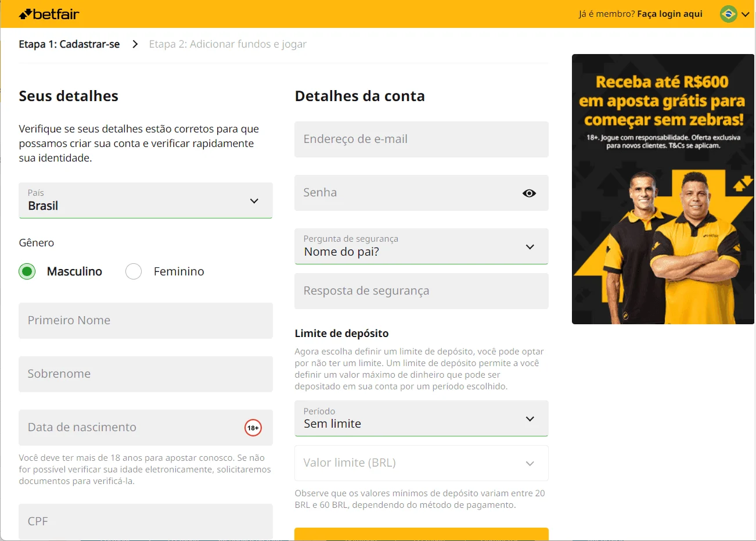756x541 pixels.
Task: Click the Faça login aqui link
Action: (x=669, y=14)
